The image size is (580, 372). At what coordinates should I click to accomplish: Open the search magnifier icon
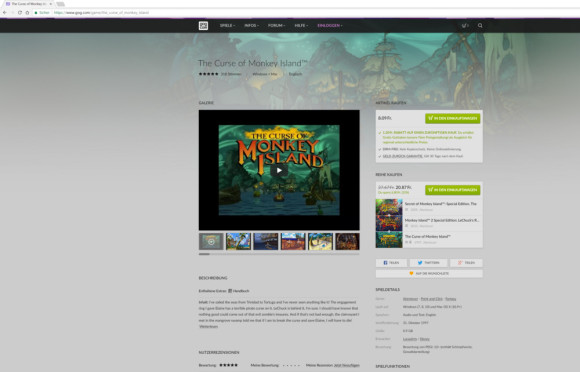[480, 26]
